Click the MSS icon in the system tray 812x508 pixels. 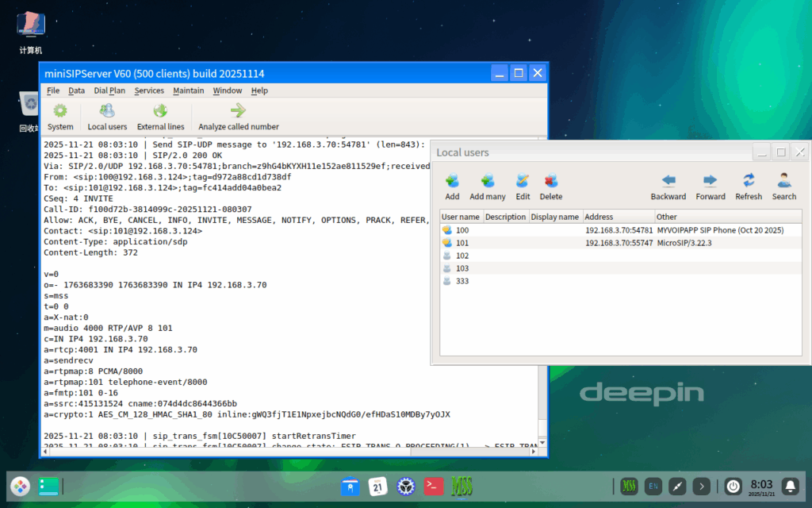[x=629, y=486]
